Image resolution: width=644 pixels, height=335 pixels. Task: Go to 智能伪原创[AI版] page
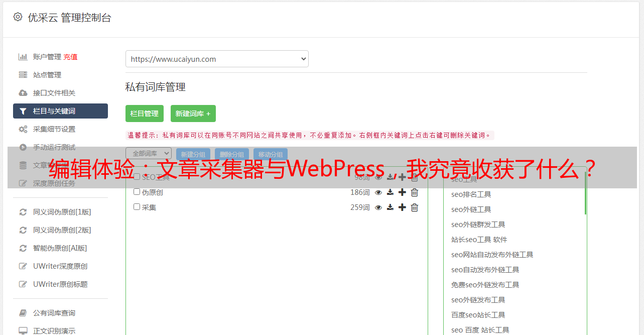[x=60, y=248]
